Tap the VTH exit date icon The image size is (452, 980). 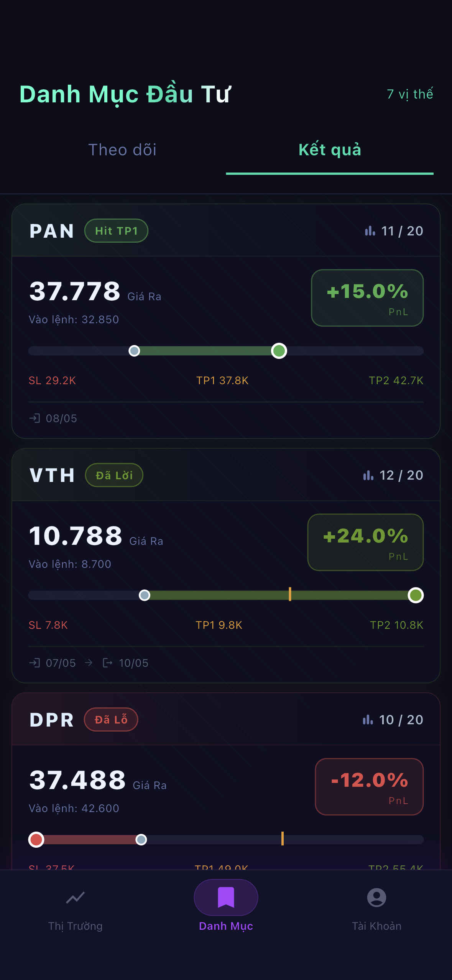click(108, 663)
